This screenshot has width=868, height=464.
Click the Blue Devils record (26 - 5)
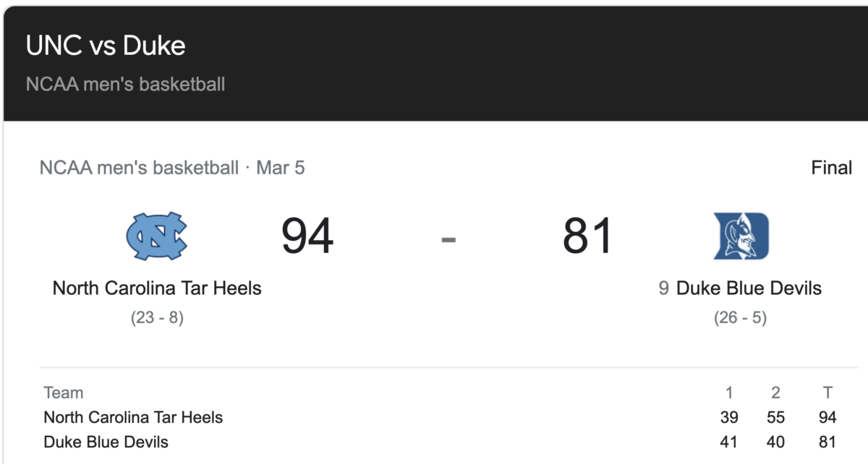740,318
